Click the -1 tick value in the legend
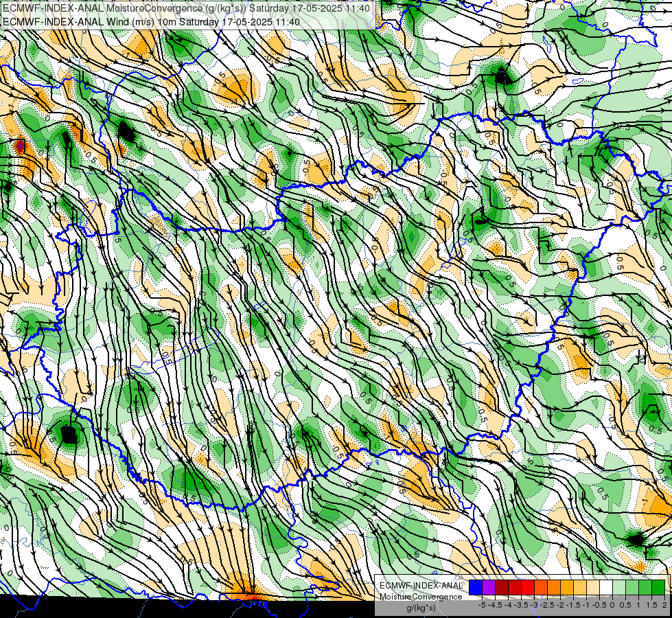Viewport: 672px width, 618px height. (x=586, y=605)
